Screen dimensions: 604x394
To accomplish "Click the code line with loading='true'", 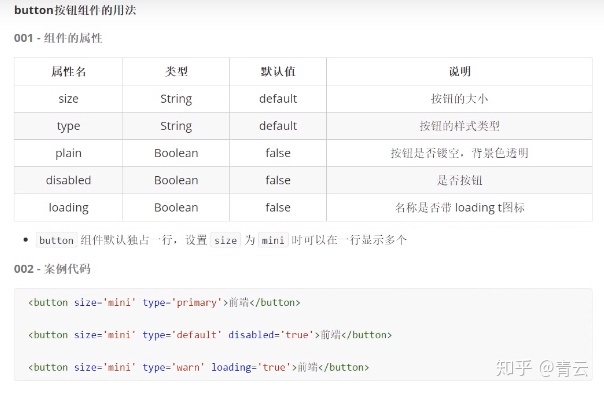I will pos(198,367).
